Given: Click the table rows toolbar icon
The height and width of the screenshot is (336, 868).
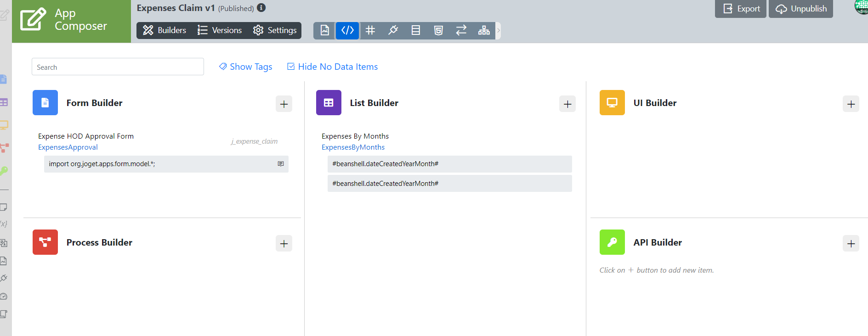Looking at the screenshot, I should pos(416,31).
